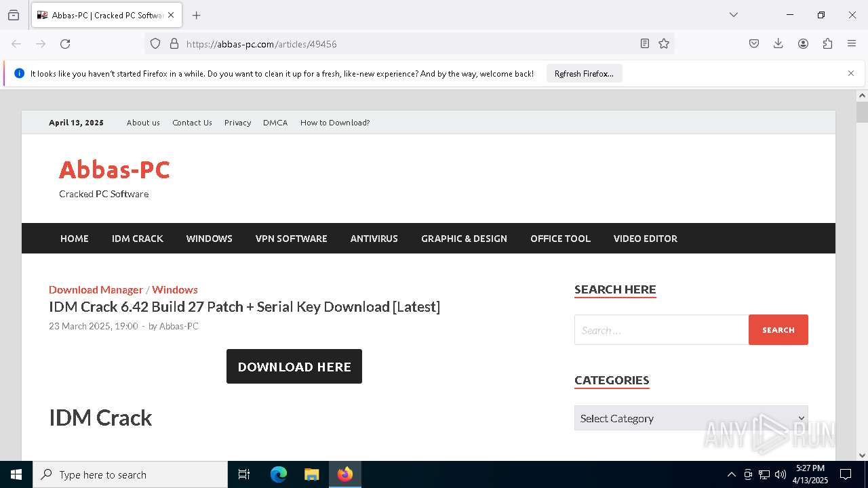Open Firefox account icon
Screen dimensions: 868x488
point(803,43)
